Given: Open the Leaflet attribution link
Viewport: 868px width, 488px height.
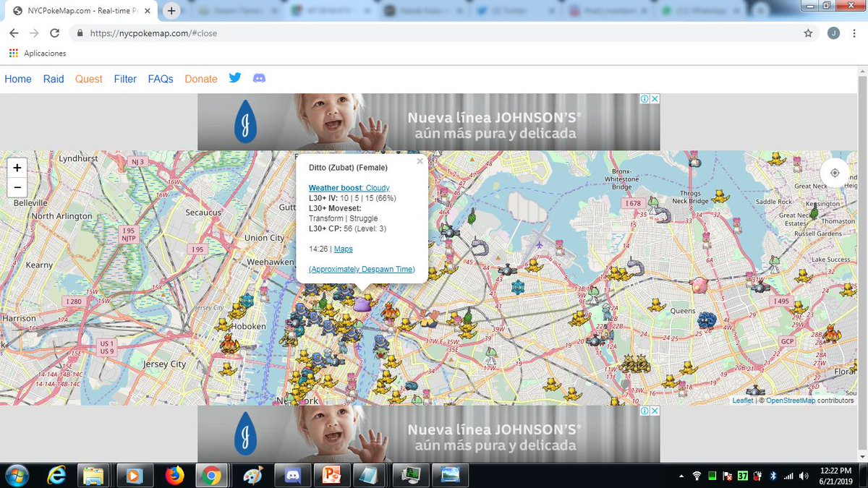Looking at the screenshot, I should point(742,401).
